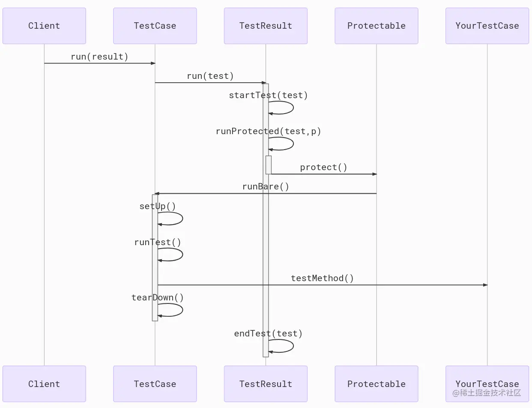Select the bottom Client participant box
Screen dimensions: 532x408
tap(44, 384)
